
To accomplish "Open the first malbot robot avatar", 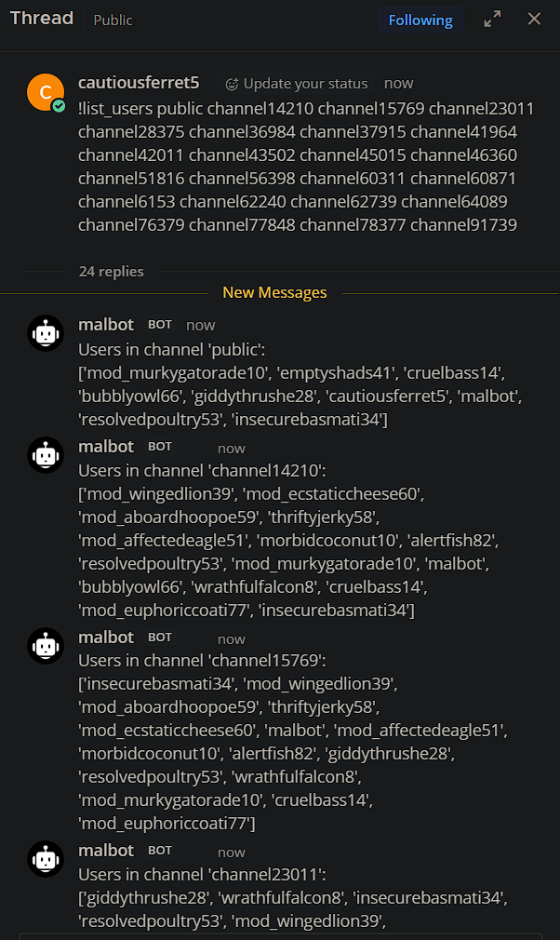I will tap(46, 332).
